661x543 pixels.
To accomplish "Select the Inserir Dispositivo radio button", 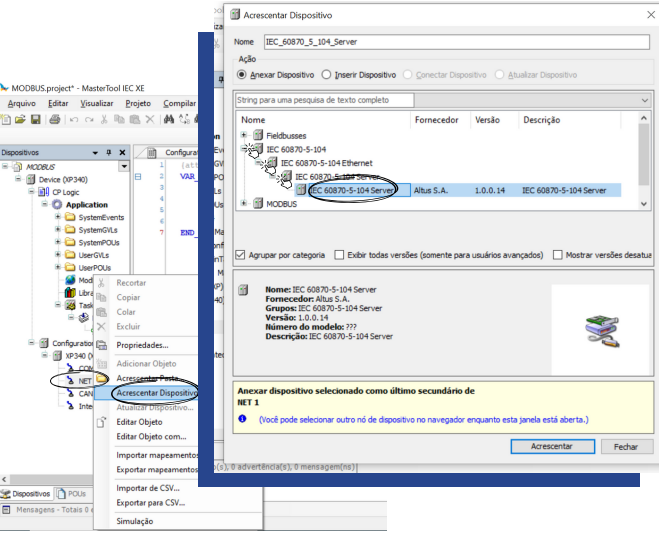I will (x=327, y=75).
